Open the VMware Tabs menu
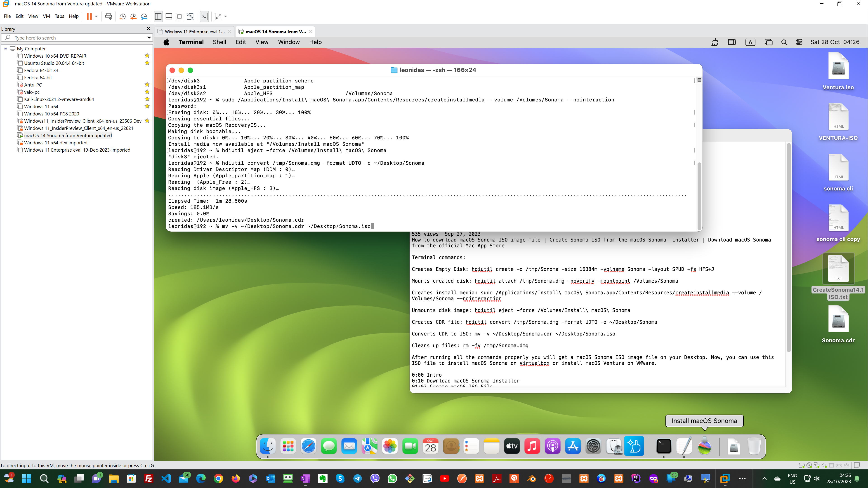The width and height of the screenshot is (868, 488). pos(59,16)
